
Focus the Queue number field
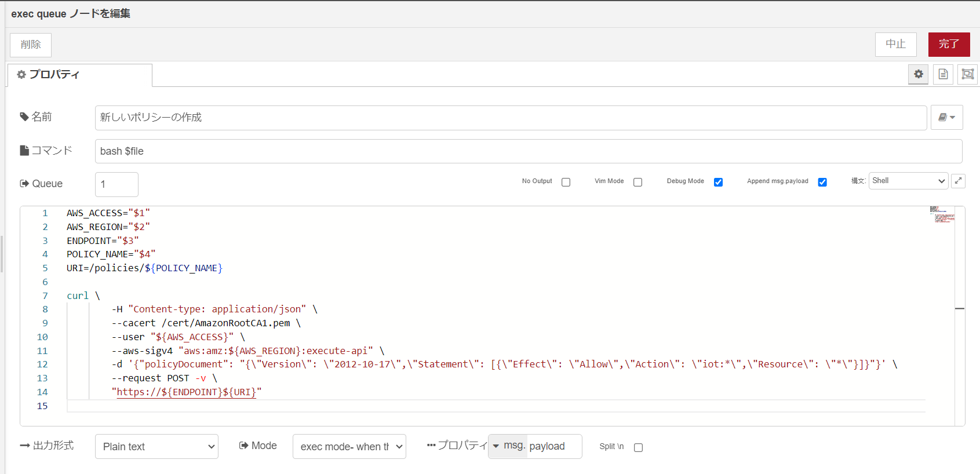[x=116, y=184]
